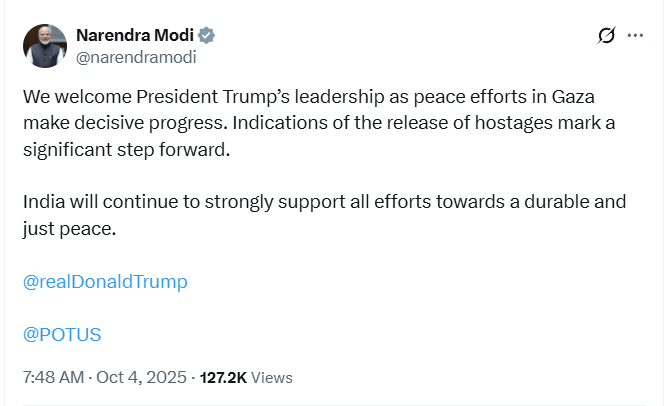This screenshot has height=406, width=664.
Task: Click the 7:48 AM post time
Action: (52, 378)
